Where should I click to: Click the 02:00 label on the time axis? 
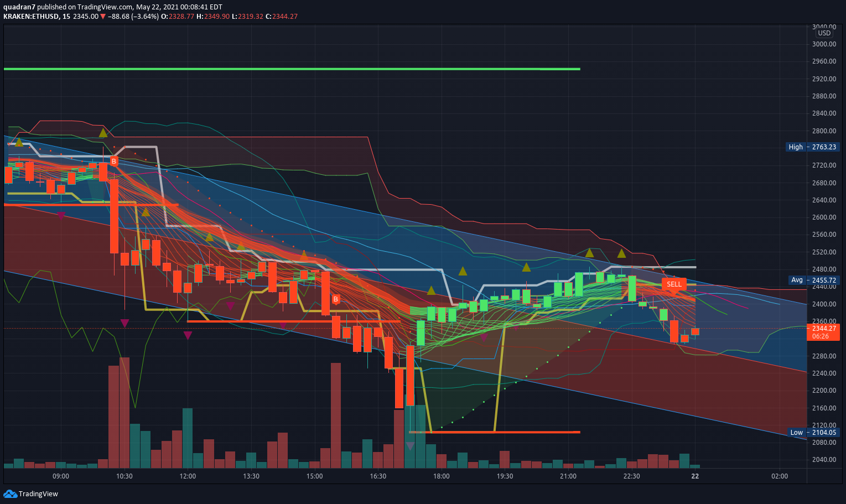click(x=780, y=476)
